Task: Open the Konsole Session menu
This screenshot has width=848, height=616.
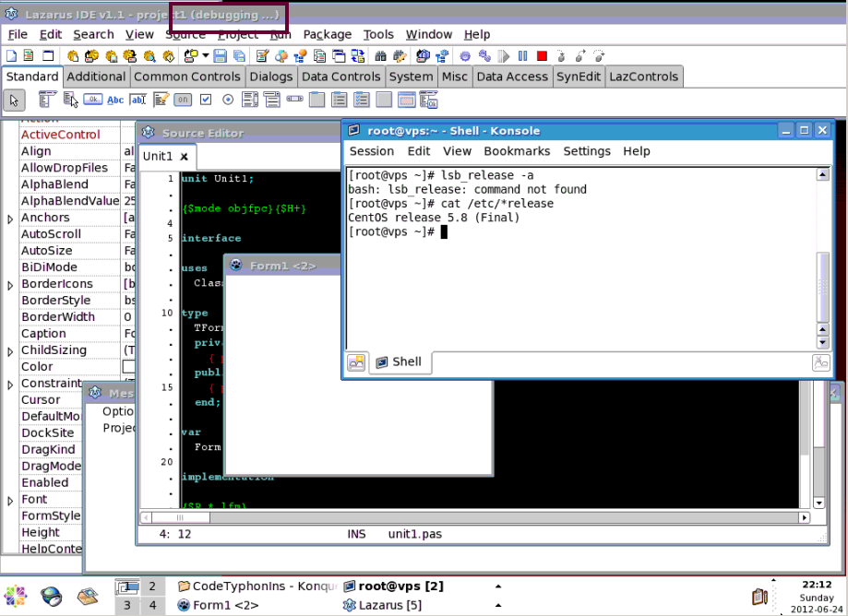Action: tap(372, 151)
